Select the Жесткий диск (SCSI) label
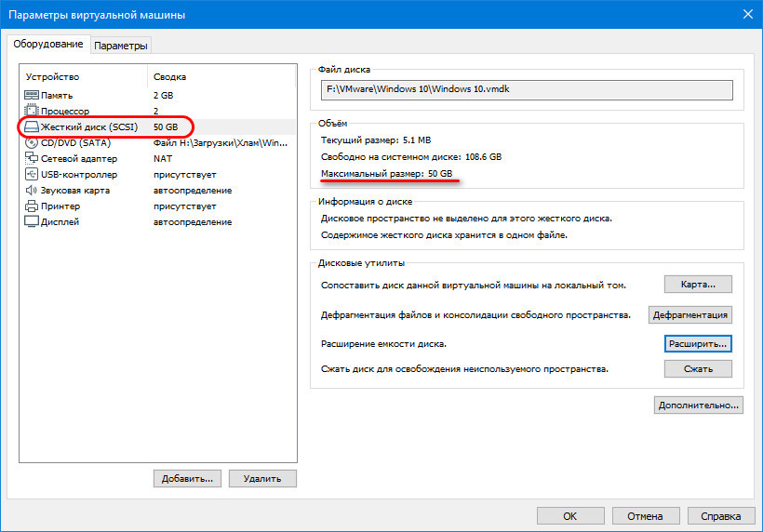Viewport: 763px width, 532px height. point(89,126)
